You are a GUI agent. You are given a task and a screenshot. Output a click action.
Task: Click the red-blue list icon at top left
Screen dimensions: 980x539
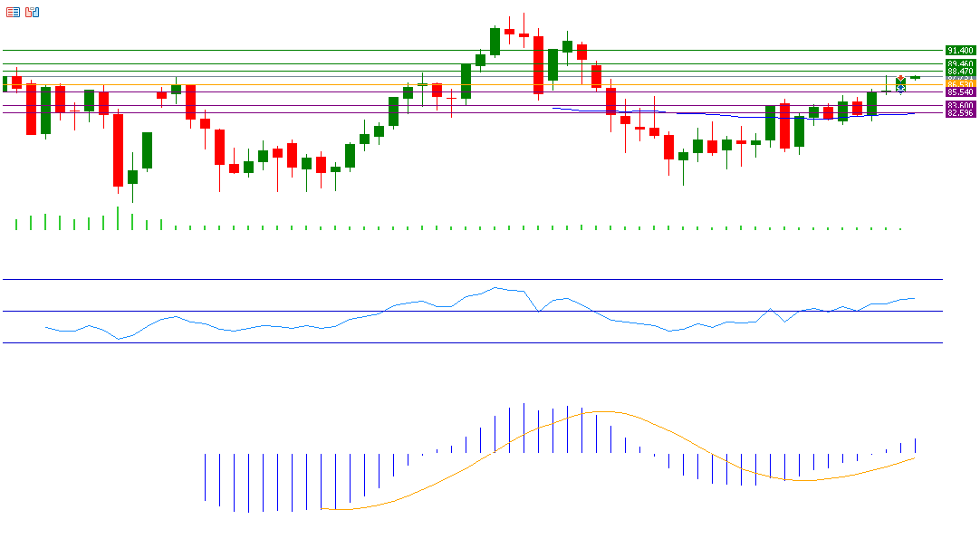(x=13, y=12)
